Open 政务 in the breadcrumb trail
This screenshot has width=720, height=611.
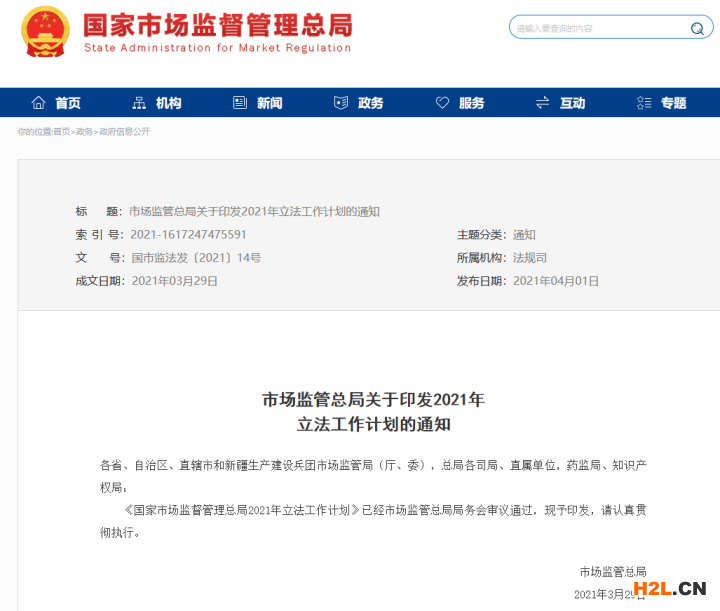pyautogui.click(x=85, y=132)
